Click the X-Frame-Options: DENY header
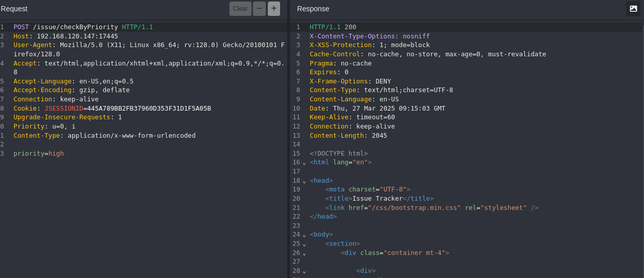 coord(351,81)
